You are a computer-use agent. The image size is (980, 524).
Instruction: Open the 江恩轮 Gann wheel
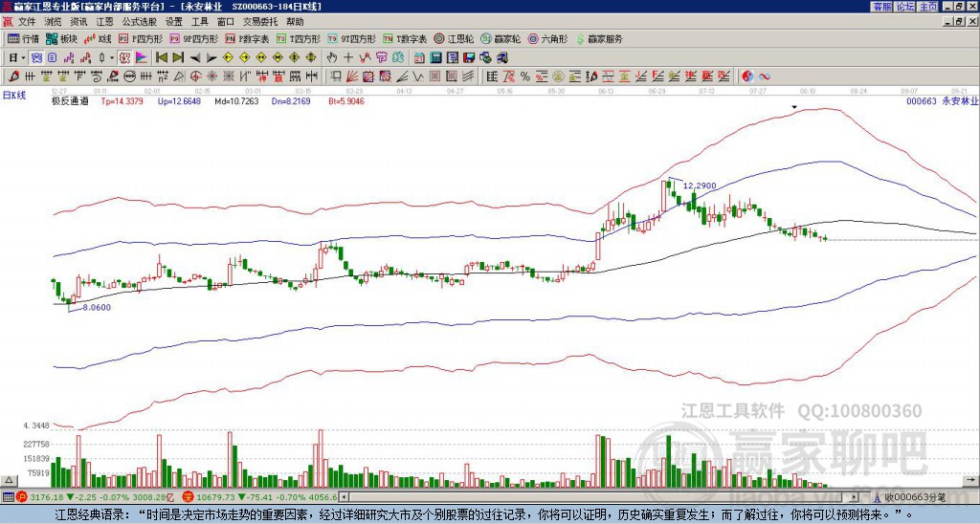(454, 38)
